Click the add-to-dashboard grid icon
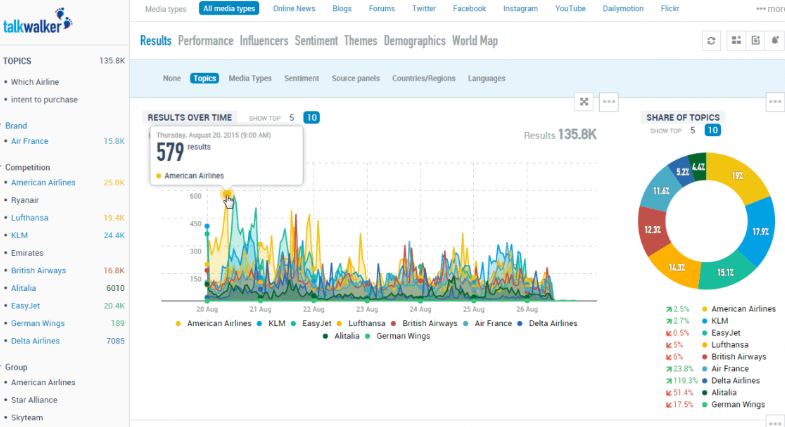 coord(736,41)
